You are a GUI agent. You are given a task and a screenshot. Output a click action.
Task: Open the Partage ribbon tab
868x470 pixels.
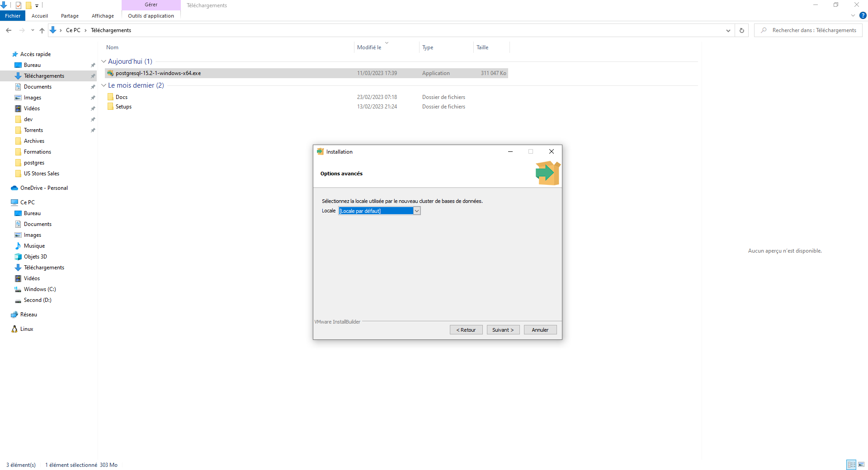coord(70,16)
